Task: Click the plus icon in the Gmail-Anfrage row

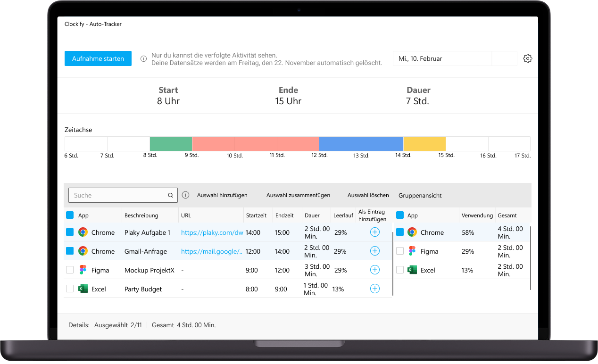Action: tap(374, 251)
